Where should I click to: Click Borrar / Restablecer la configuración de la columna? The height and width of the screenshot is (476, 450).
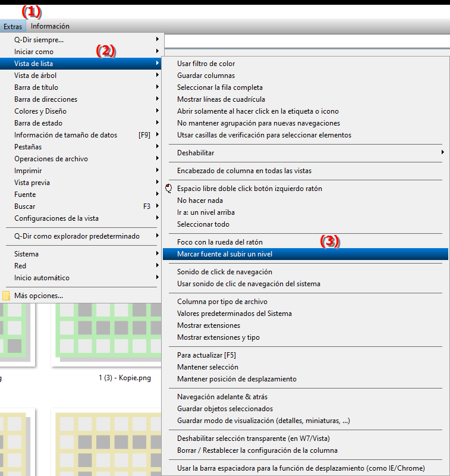[x=306, y=450]
